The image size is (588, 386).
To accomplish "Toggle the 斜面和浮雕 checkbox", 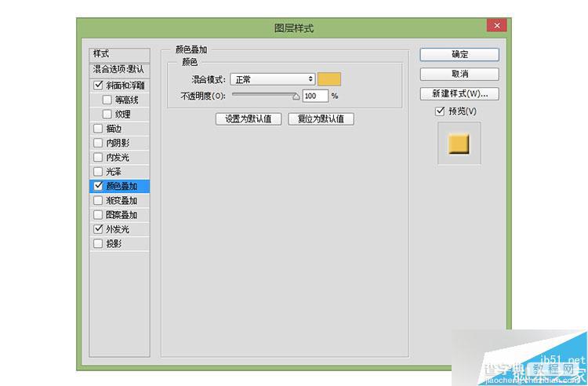I will [98, 86].
